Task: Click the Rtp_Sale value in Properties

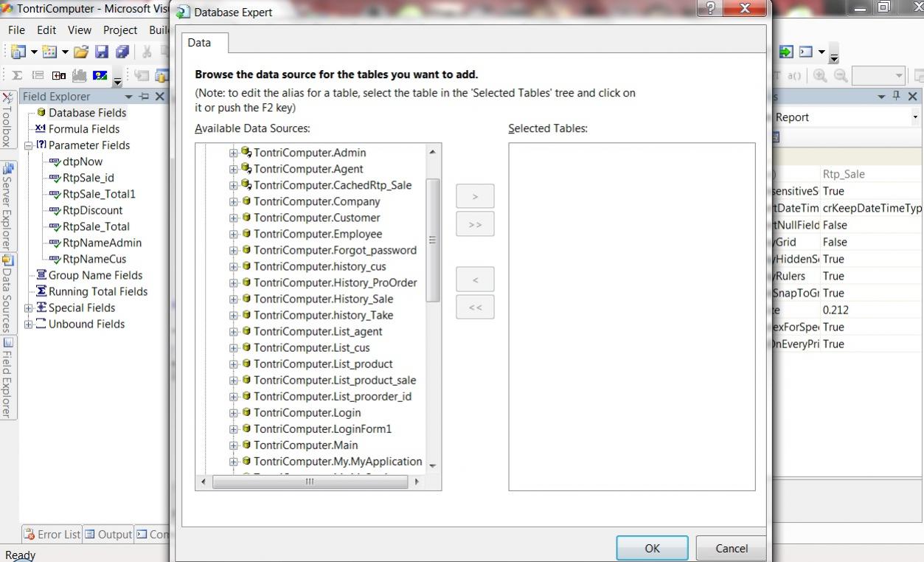Action: (x=844, y=174)
